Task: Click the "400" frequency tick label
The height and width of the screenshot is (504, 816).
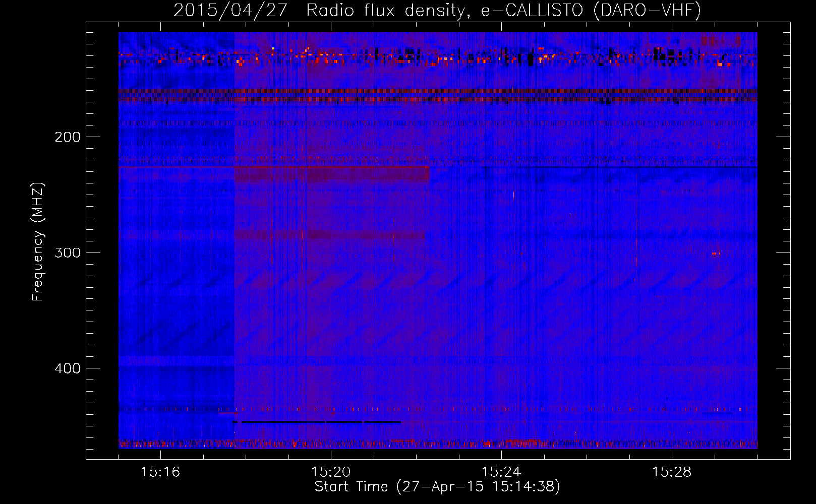Action: click(x=68, y=368)
